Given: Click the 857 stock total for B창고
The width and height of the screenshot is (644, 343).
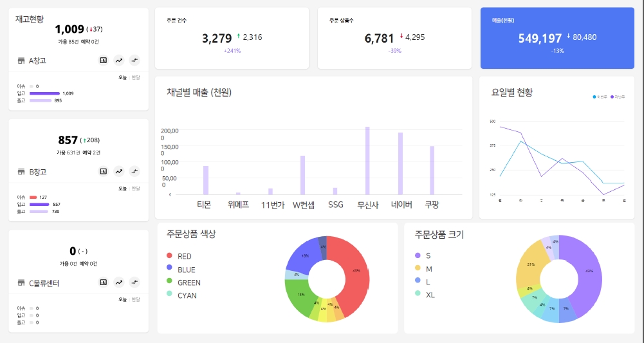Looking at the screenshot, I should click(x=68, y=140).
